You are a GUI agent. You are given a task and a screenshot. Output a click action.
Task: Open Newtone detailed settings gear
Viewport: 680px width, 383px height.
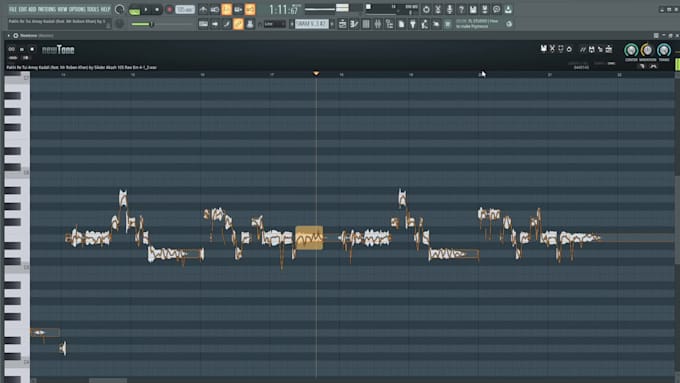[16, 36]
